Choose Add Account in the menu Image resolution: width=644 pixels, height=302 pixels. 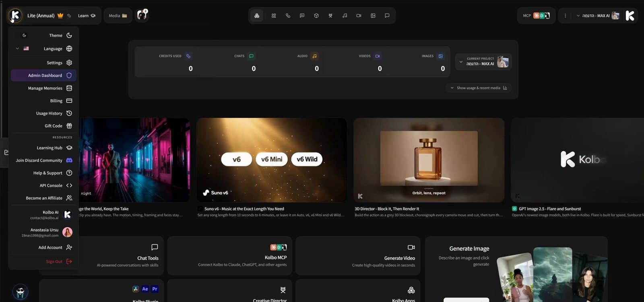click(43, 247)
